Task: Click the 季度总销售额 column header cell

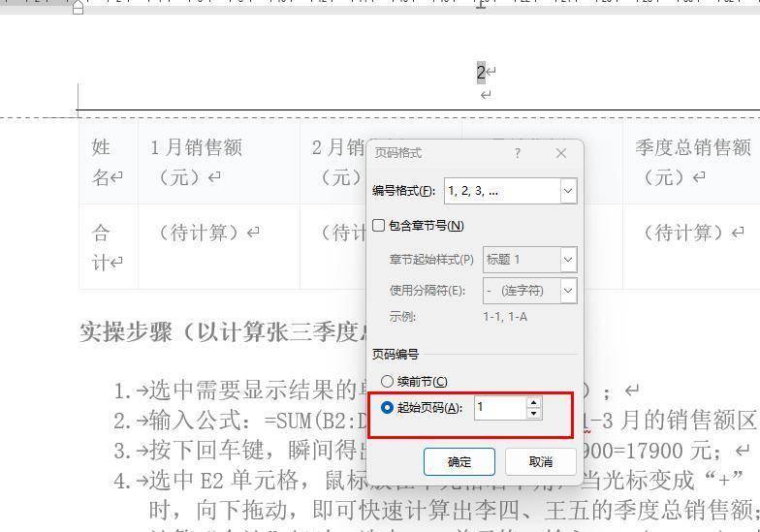Action: 692,162
